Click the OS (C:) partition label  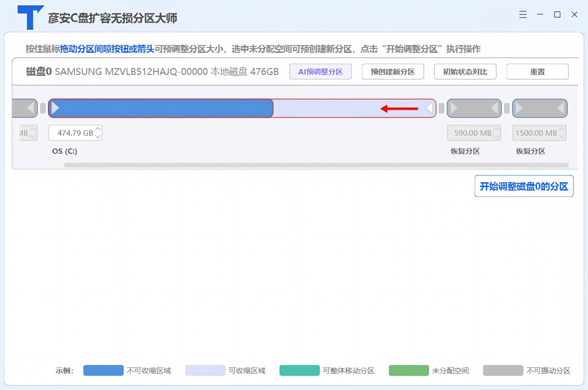point(65,151)
